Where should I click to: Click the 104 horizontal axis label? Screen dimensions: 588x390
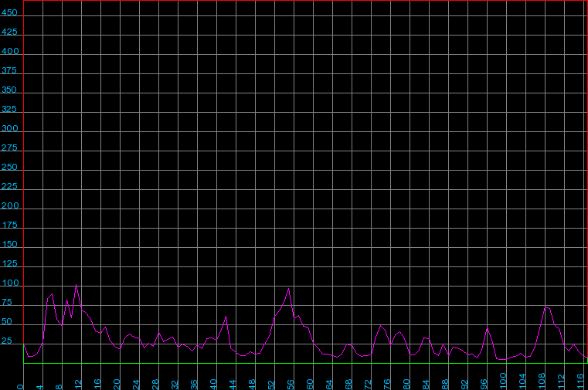[x=523, y=382]
